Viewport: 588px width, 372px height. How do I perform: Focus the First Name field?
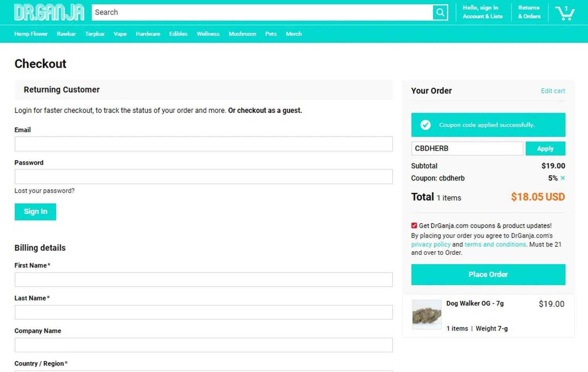click(203, 280)
